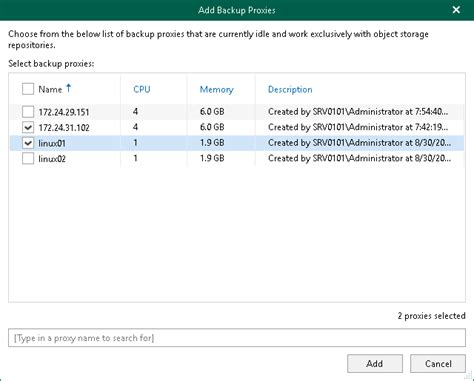Sort by the Memory column header

pyautogui.click(x=217, y=89)
